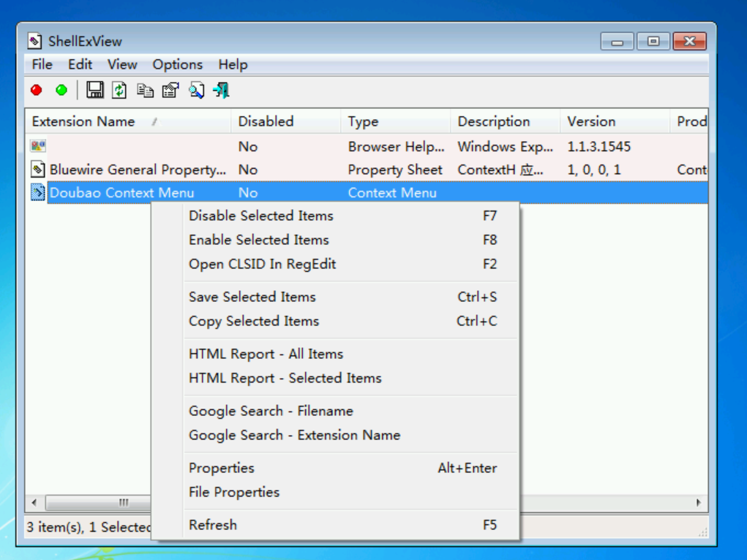The width and height of the screenshot is (747, 560).
Task: Open the Edit menu
Action: point(80,64)
